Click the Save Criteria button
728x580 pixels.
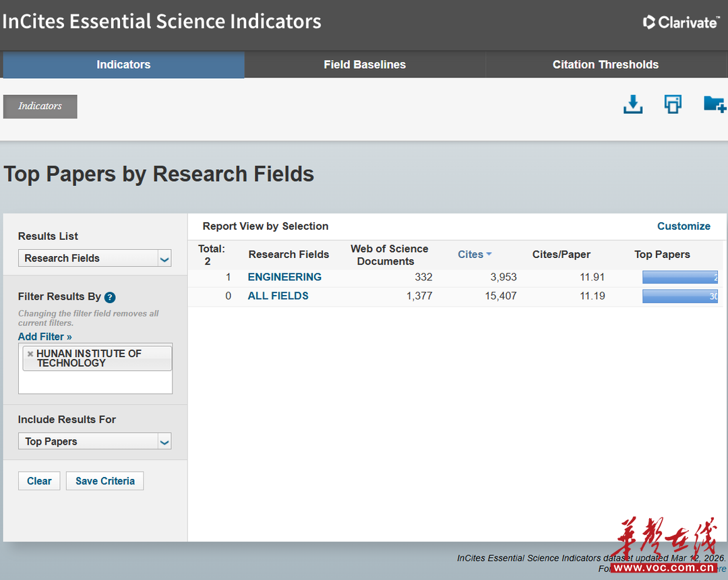104,481
